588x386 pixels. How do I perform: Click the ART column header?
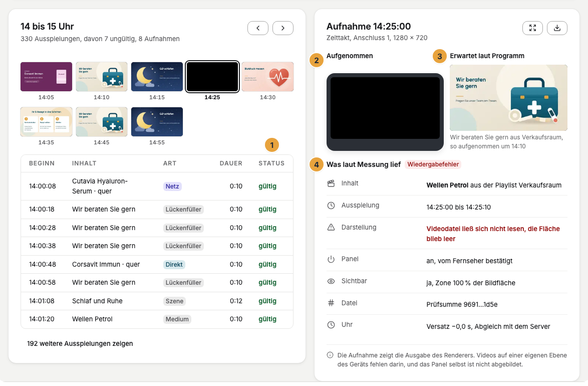[169, 163]
